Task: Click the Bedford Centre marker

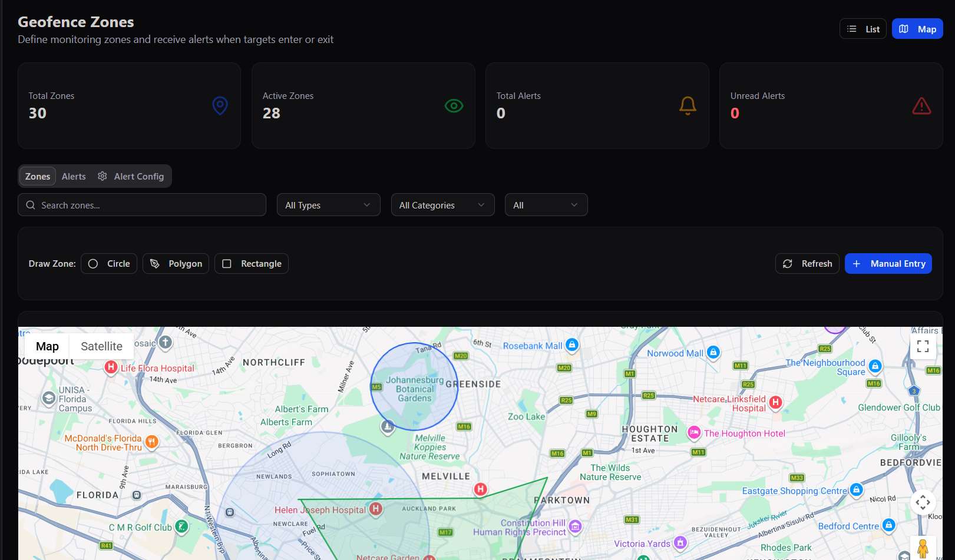Action: [x=888, y=525]
